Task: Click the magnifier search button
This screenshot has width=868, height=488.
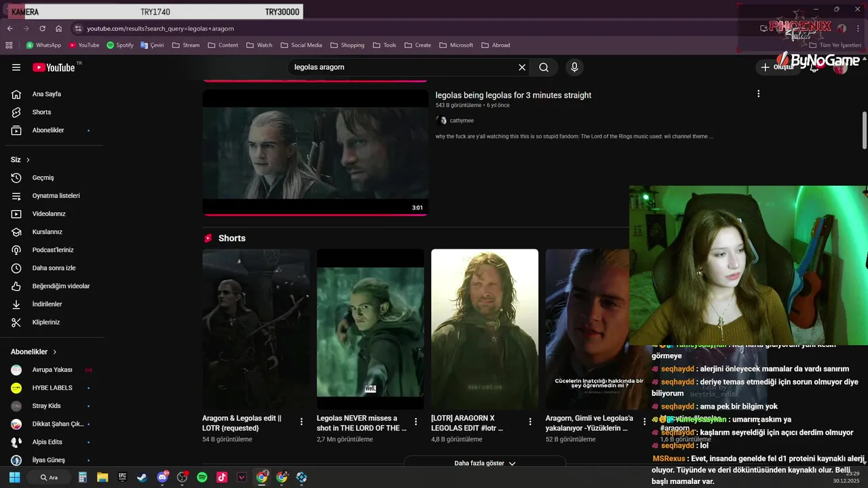Action: (x=544, y=67)
